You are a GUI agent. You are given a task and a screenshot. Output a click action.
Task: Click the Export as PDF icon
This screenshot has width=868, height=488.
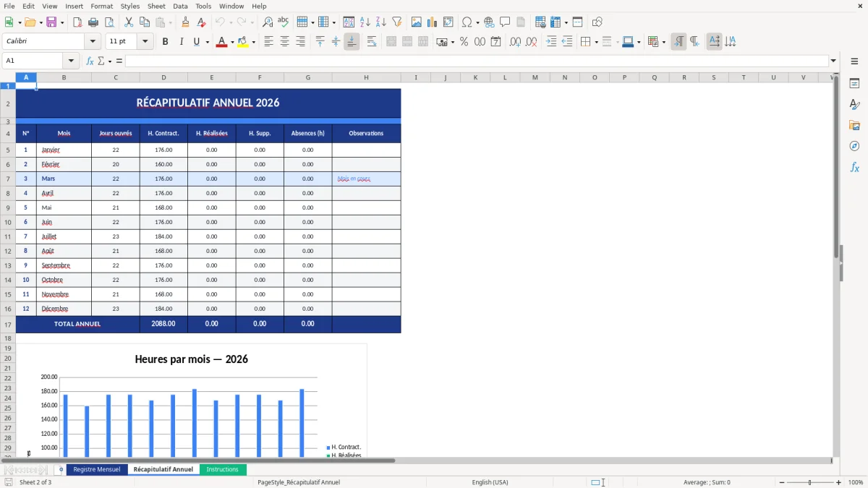point(77,22)
